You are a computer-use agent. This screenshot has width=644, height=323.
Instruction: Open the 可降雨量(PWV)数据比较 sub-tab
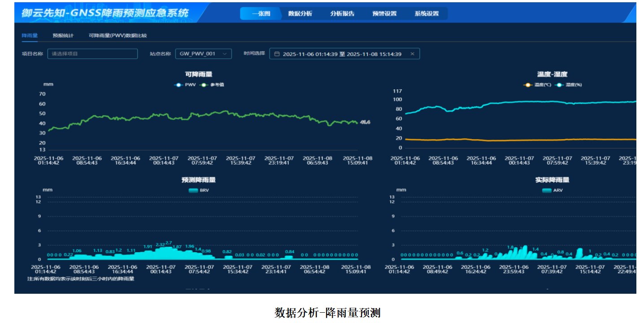pyautogui.click(x=117, y=35)
